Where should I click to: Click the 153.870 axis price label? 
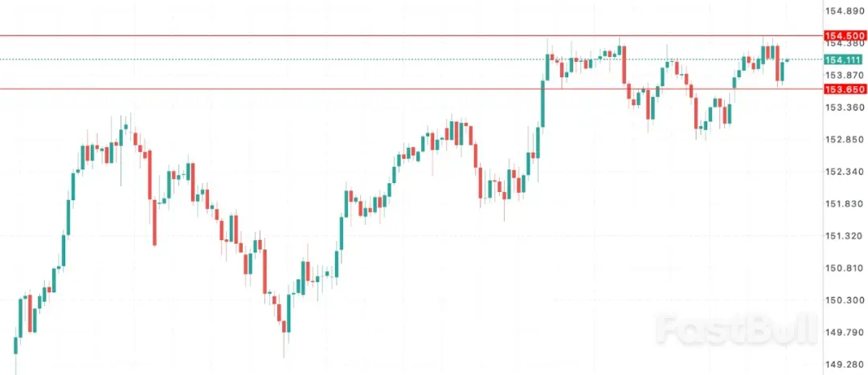click(845, 75)
